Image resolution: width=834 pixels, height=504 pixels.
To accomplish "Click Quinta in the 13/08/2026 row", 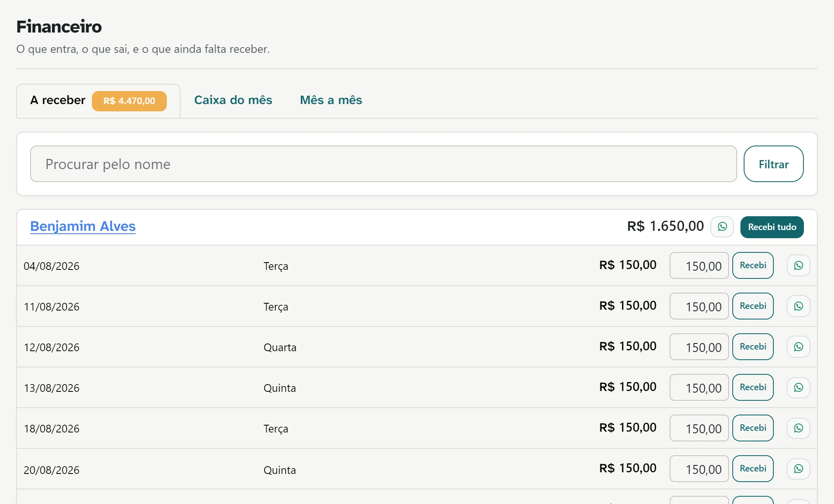I will (279, 388).
